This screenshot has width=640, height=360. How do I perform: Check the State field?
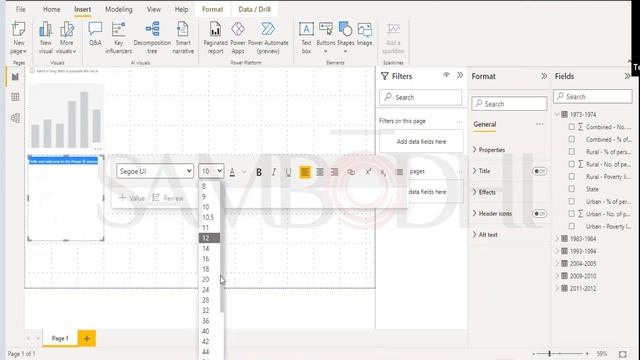(572, 189)
